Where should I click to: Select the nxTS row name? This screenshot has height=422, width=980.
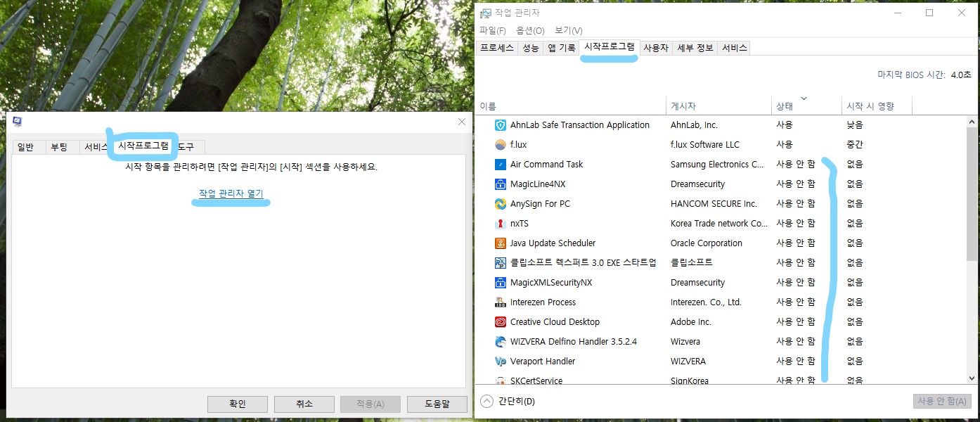click(519, 224)
